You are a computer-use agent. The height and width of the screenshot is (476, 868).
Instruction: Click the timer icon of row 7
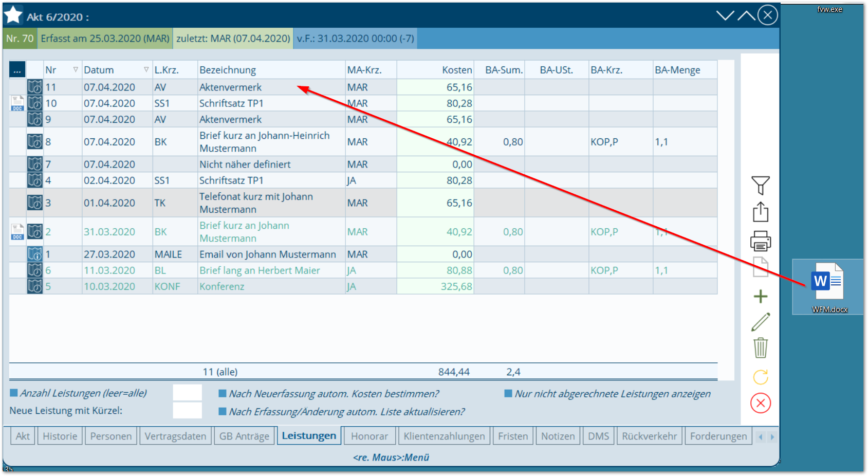point(35,164)
